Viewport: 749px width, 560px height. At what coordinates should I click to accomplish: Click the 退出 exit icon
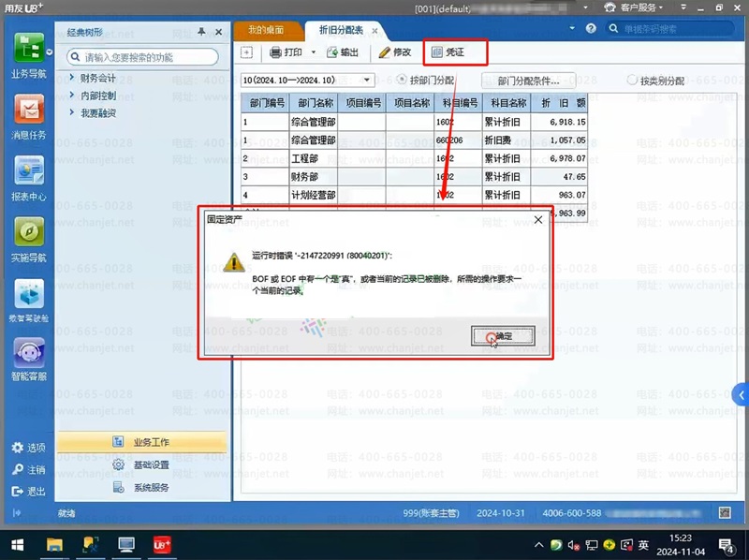[x=18, y=491]
